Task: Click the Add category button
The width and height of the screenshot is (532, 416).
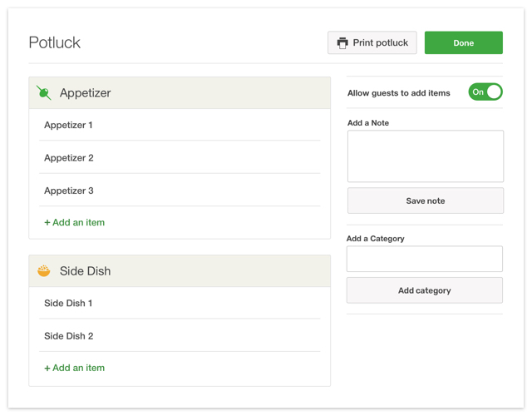Action: 424,290
